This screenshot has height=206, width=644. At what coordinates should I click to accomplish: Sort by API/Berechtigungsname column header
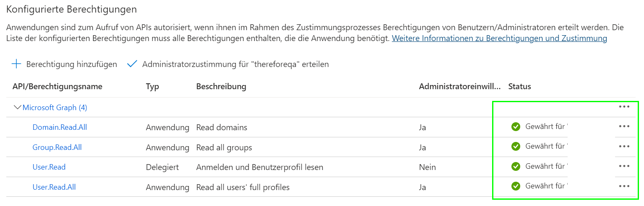(x=57, y=87)
